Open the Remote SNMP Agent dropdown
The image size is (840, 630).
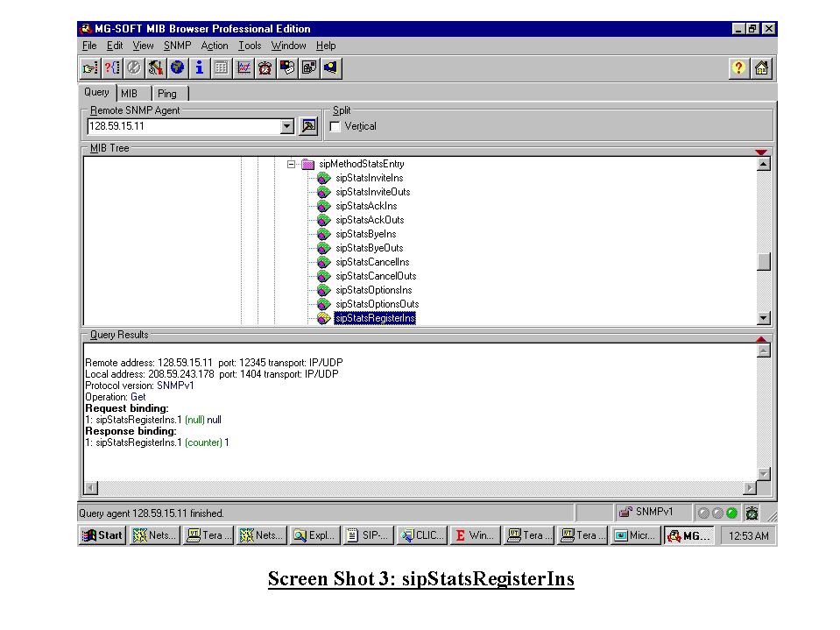[286, 126]
